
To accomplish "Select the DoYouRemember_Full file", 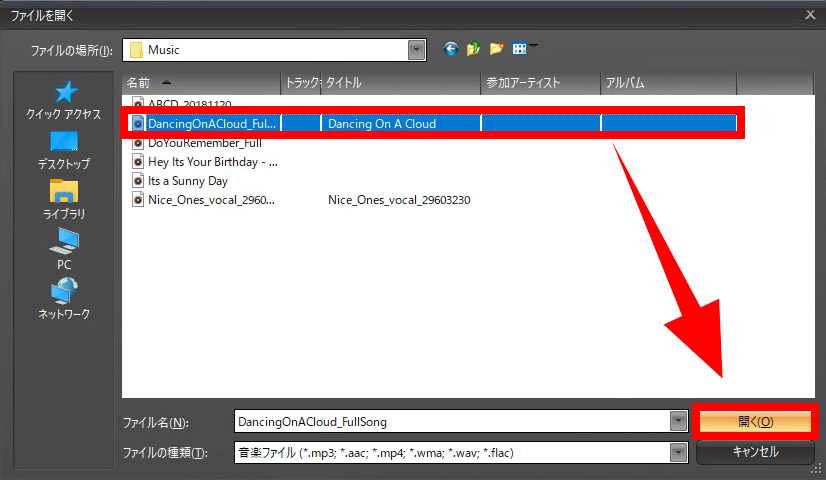I will pos(196,143).
